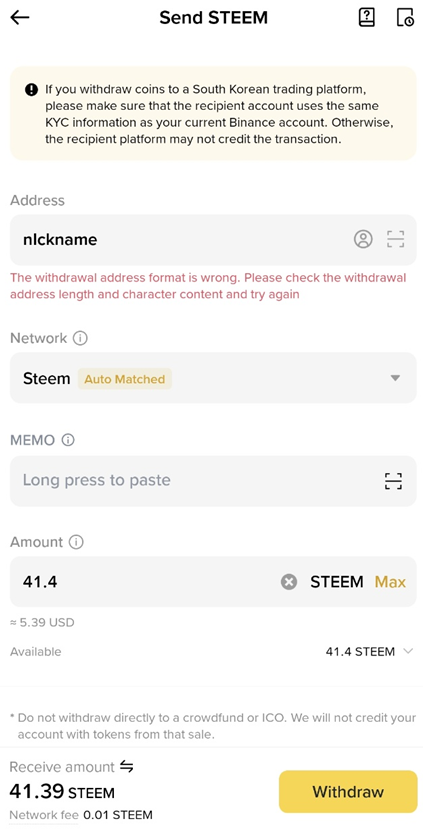Show Network info tooltip icon
423x829 pixels.
coord(80,338)
